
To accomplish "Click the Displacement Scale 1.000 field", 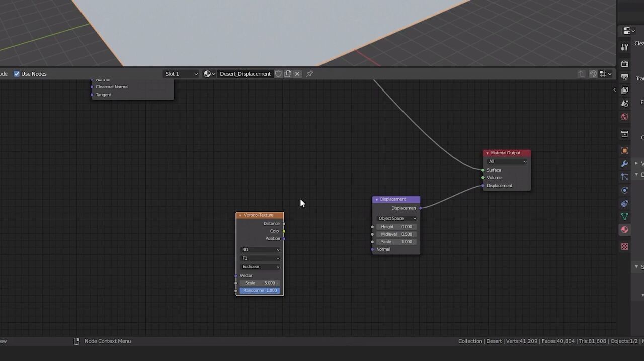I will (x=396, y=242).
